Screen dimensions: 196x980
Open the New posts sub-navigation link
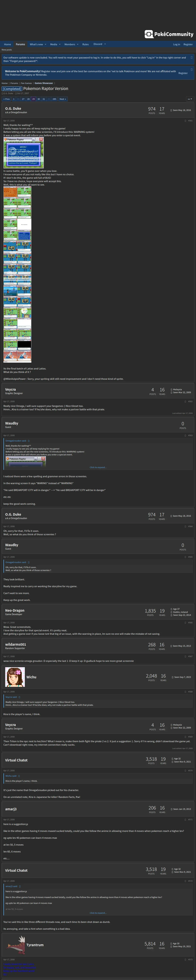7,50
